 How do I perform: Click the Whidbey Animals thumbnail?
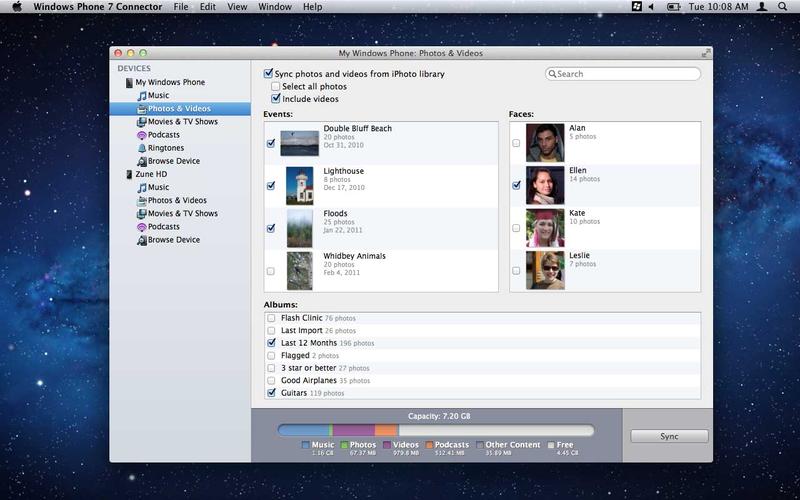299,271
